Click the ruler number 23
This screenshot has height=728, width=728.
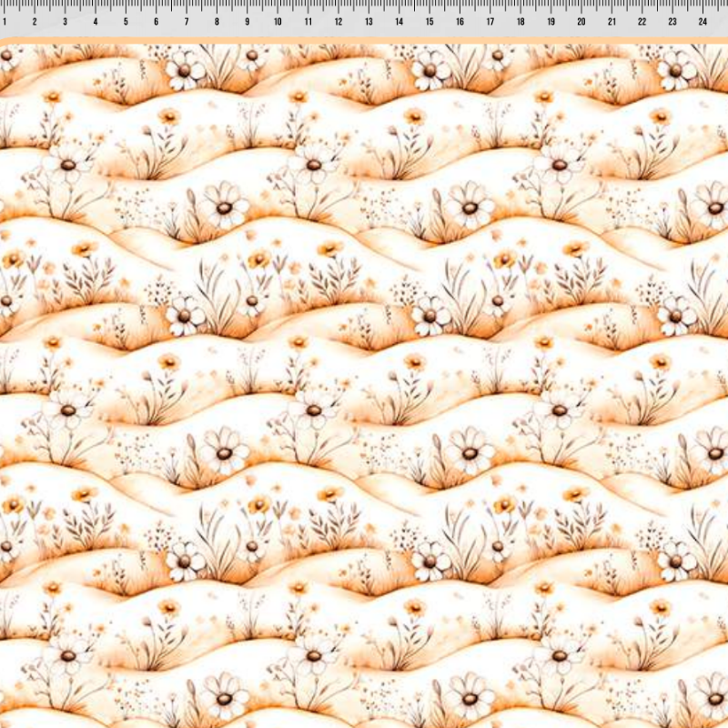click(x=672, y=21)
